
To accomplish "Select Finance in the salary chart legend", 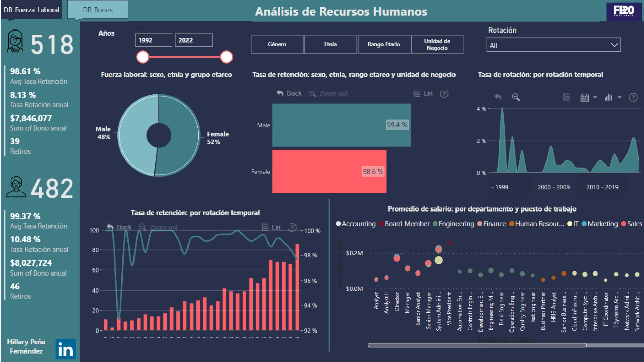I will pyautogui.click(x=492, y=224).
